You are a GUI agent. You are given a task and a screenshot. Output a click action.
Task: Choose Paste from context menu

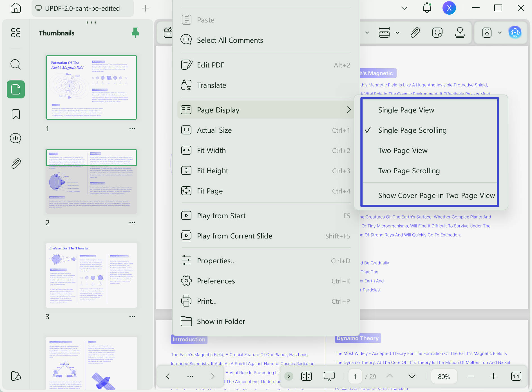266,20
